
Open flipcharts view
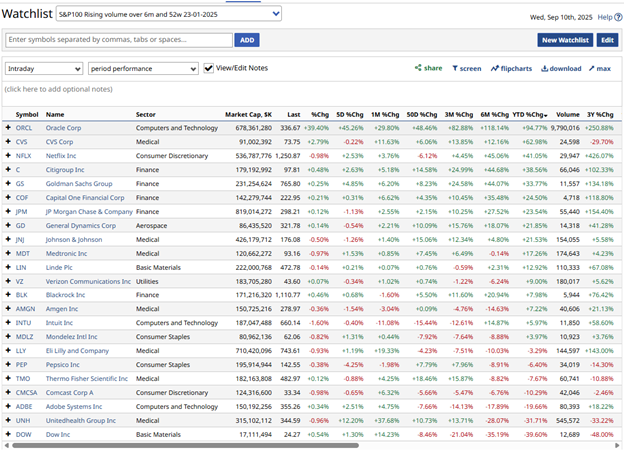(x=511, y=69)
